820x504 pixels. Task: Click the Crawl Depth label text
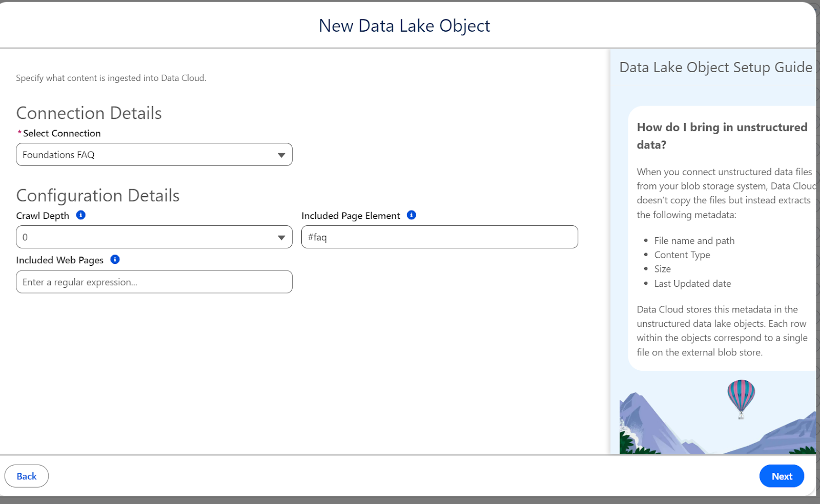(x=43, y=216)
